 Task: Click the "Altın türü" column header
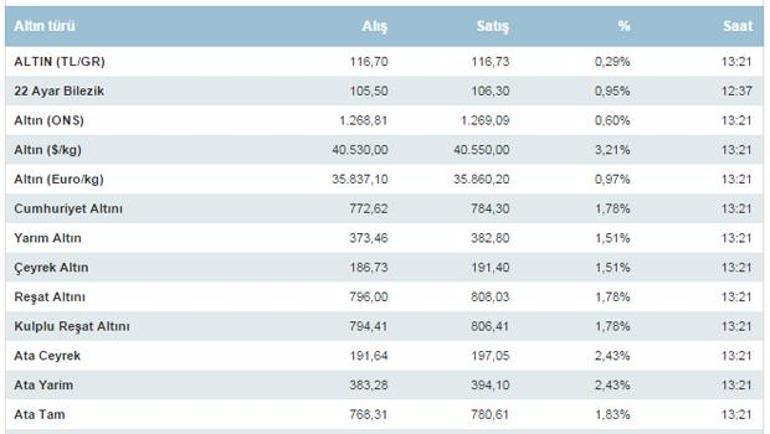point(45,26)
